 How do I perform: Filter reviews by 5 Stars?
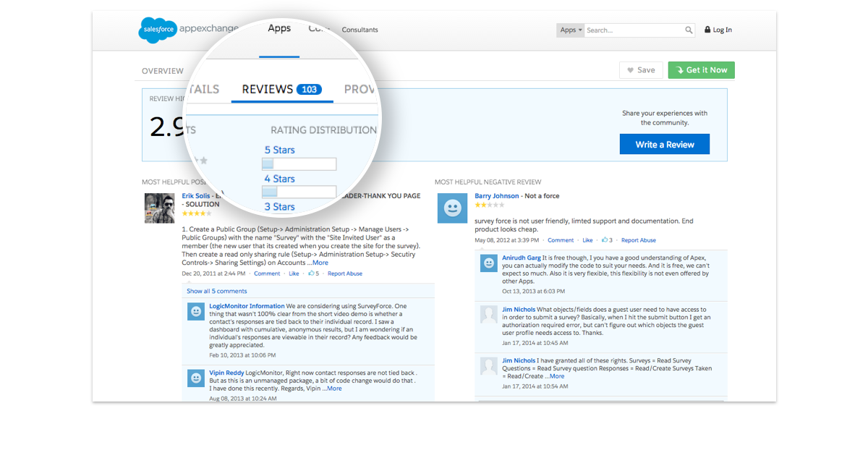point(280,150)
